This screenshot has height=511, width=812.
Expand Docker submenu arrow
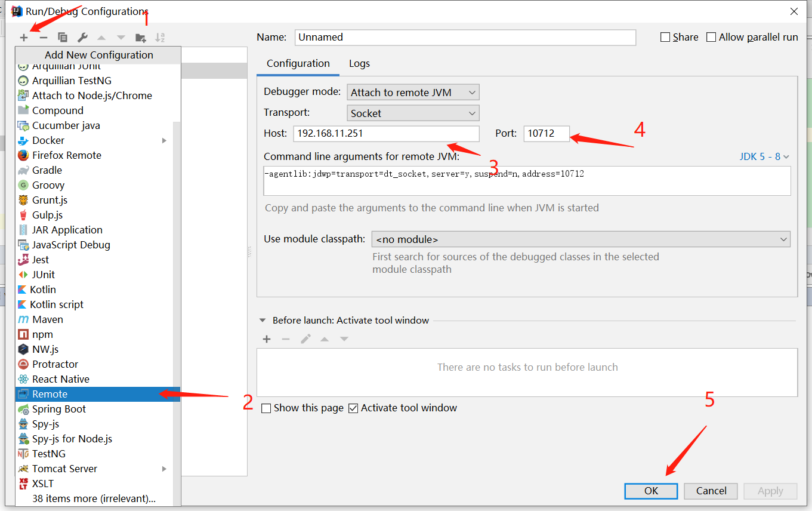(x=164, y=140)
